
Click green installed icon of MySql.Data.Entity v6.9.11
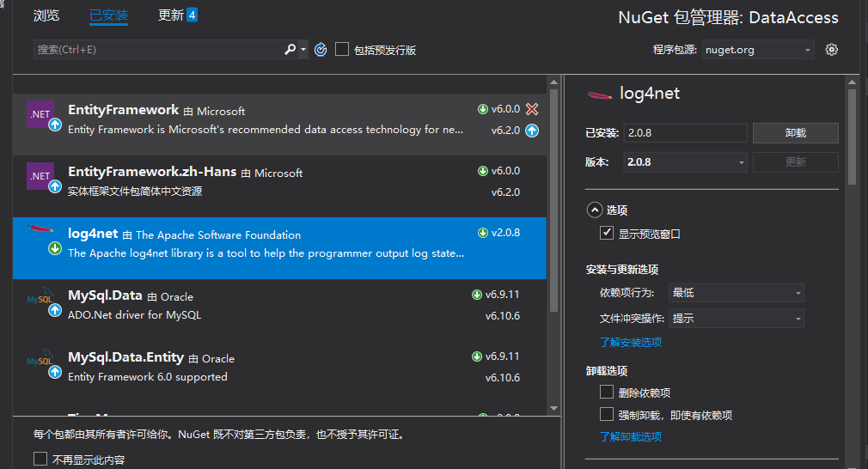pos(477,356)
